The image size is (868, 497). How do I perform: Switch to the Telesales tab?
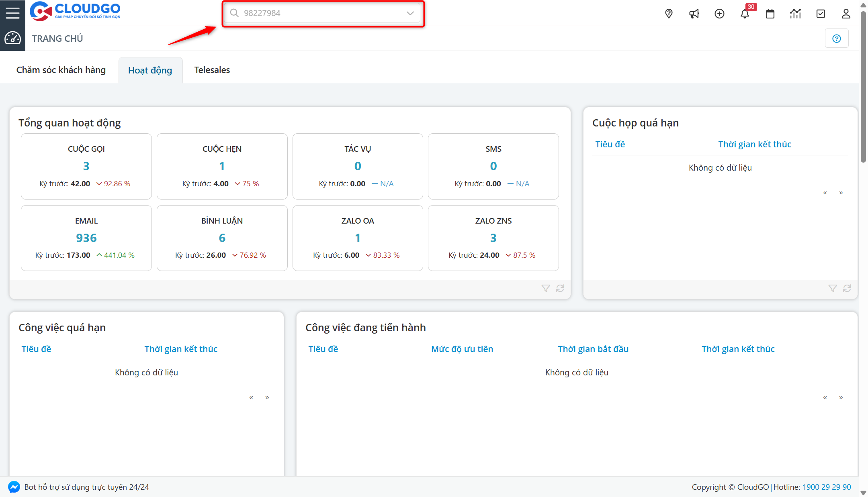(x=212, y=70)
